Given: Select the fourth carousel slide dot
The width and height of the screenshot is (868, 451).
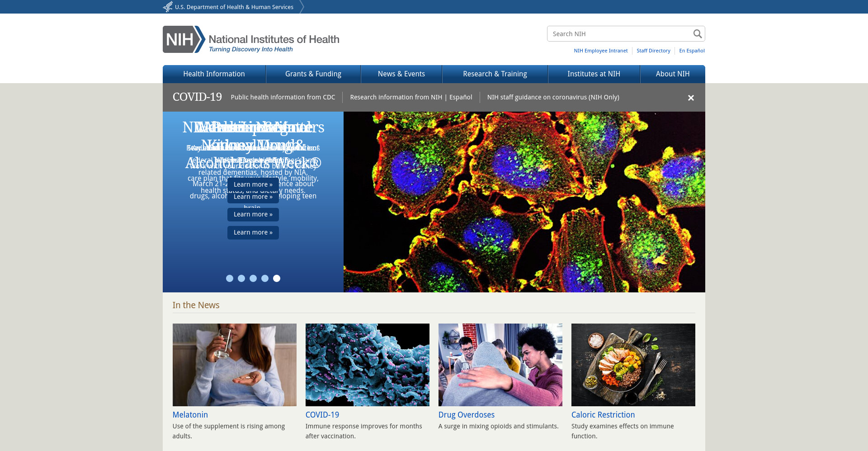Looking at the screenshot, I should [265, 278].
